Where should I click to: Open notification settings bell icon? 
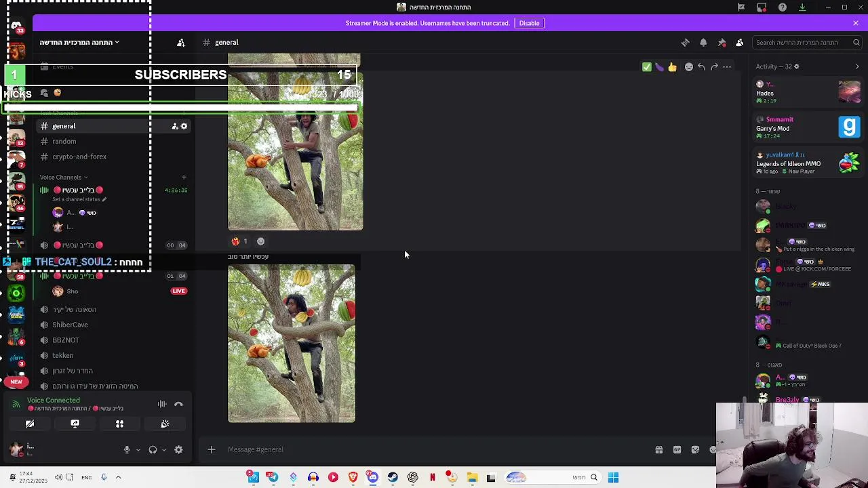point(703,42)
